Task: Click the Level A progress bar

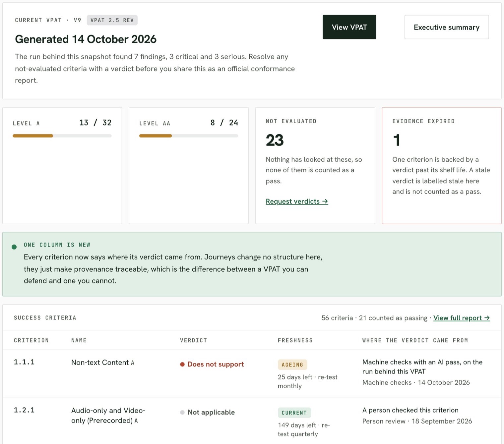Action: [62, 136]
